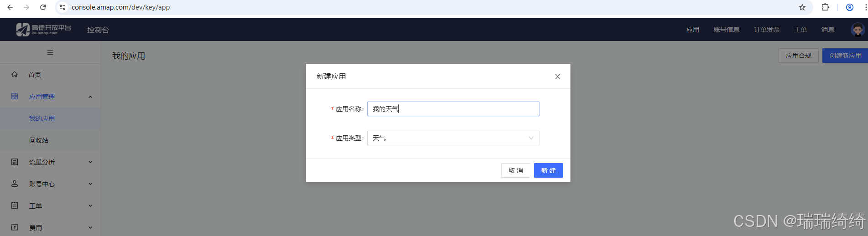The height and width of the screenshot is (236, 868).
Task: Click the 新建 button
Action: tap(549, 170)
